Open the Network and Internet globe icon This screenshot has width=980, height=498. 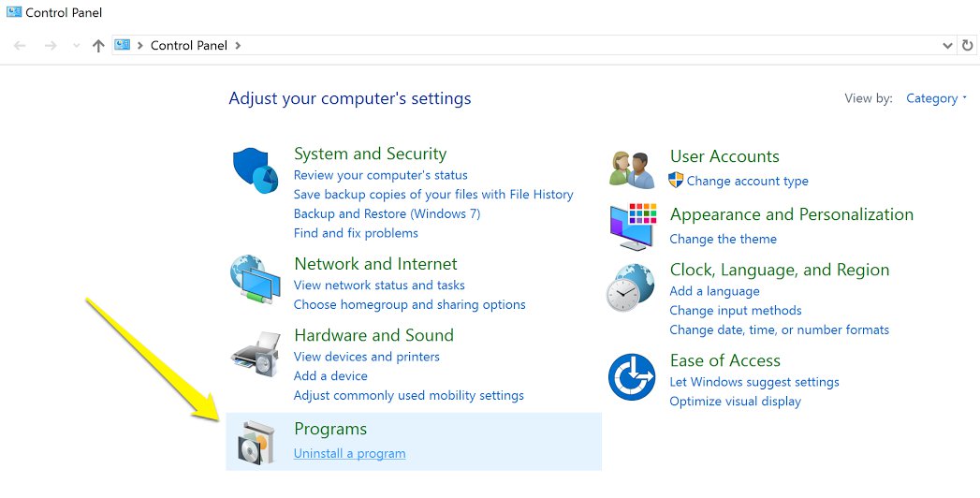256,278
